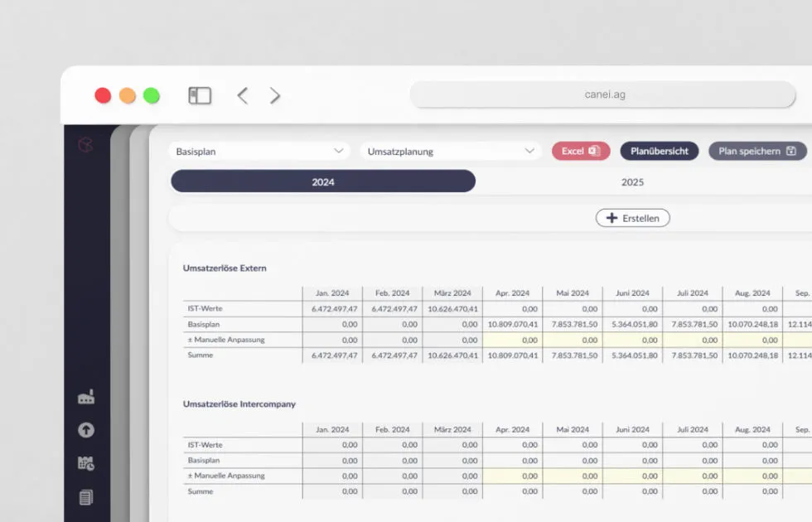Edit Intercompany manual adjustment for Apr. 2024
The width and height of the screenshot is (812, 522).
point(512,476)
